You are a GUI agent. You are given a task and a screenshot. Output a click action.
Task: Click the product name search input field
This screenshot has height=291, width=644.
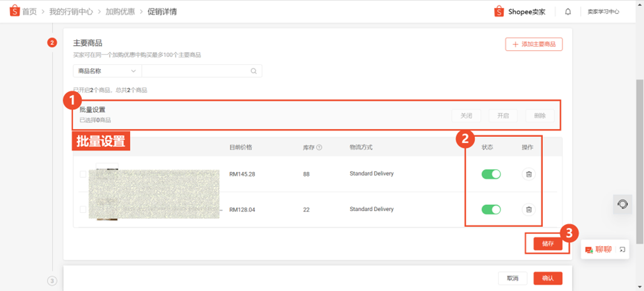(196, 71)
